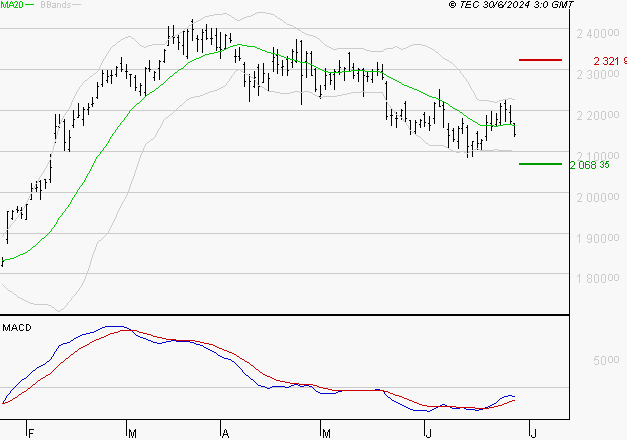Click the A month marker on time axis
This screenshot has width=627, height=440.
[226, 434]
